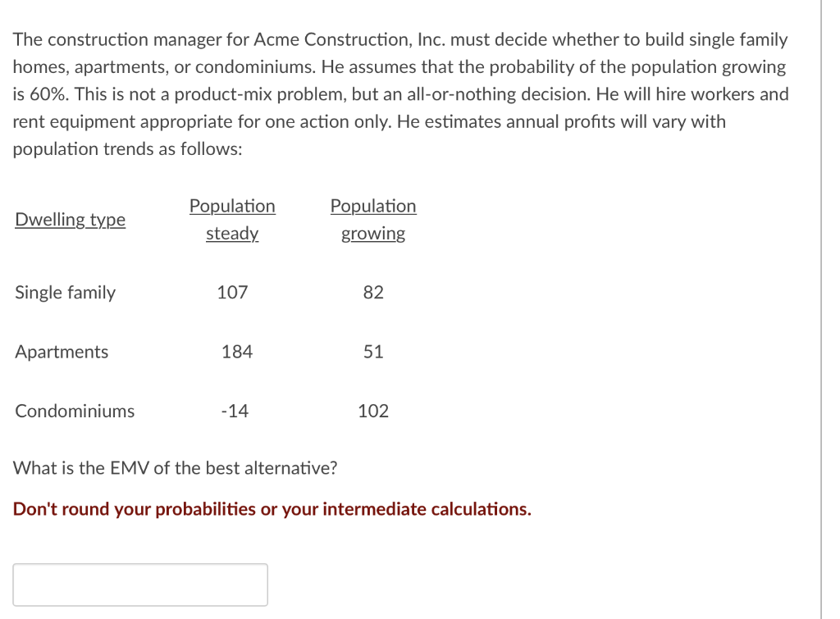Viewport: 840px width, 619px height.
Task: Select the underlined "Population growing" header
Action: (x=373, y=219)
